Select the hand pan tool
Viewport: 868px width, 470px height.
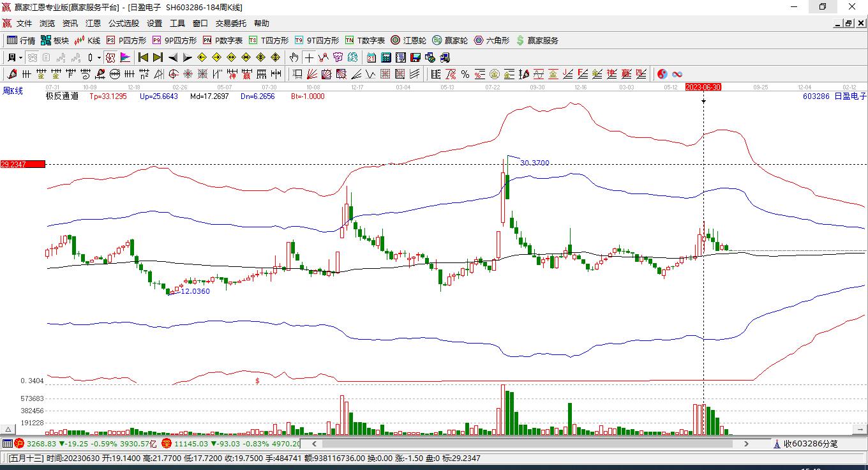294,57
